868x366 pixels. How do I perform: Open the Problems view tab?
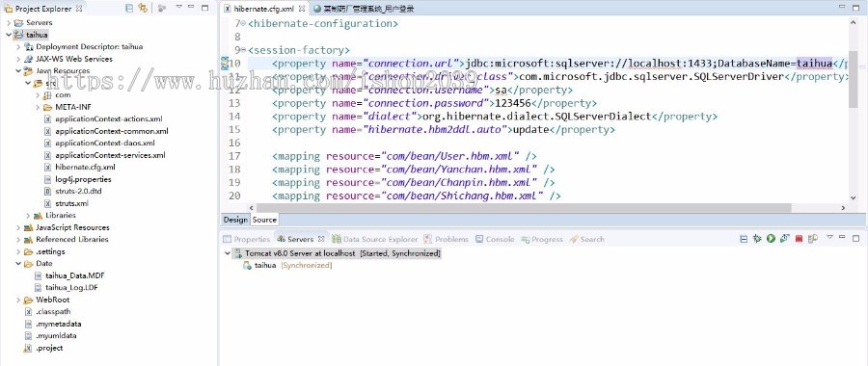coord(447,240)
